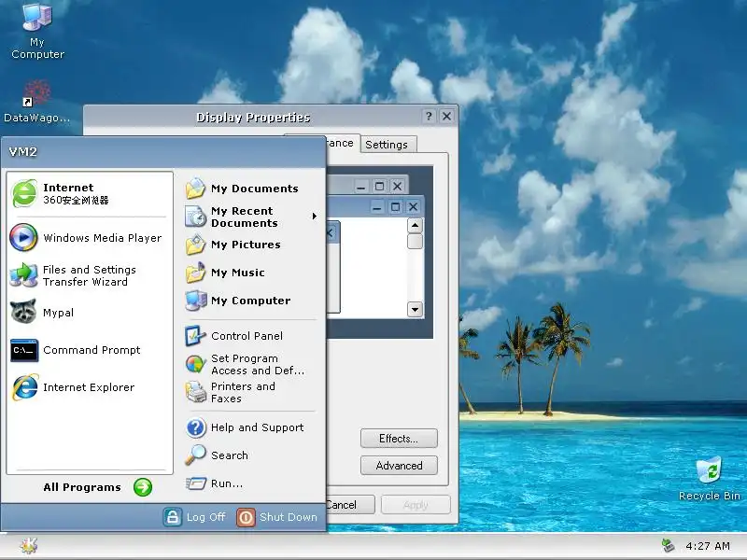
Task: Open My Pictures folder icon
Action: 195,245
